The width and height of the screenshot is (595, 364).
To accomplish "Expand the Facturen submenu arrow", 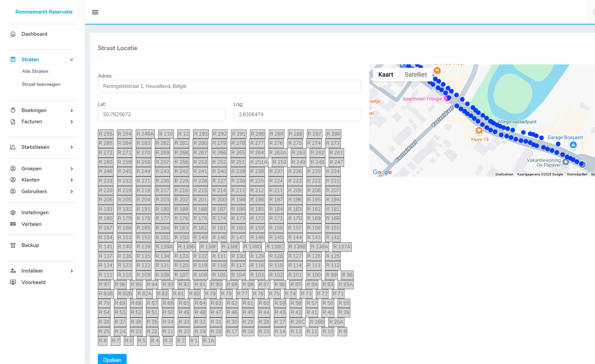I will point(71,122).
